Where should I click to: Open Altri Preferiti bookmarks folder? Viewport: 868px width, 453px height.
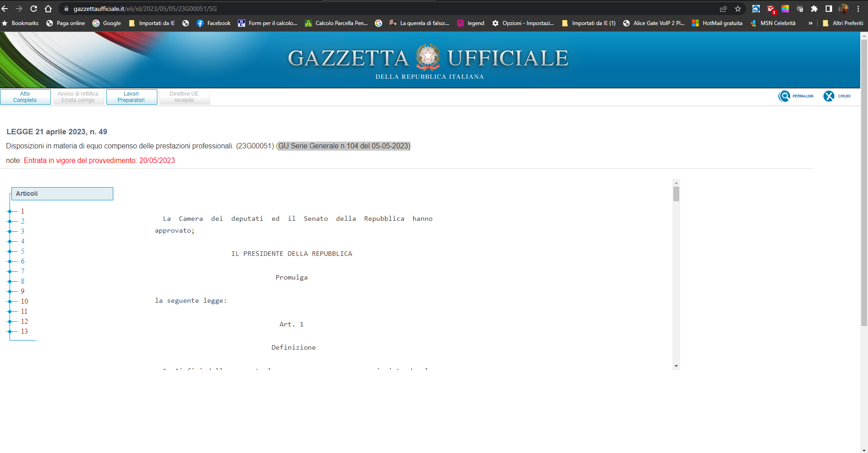pos(843,23)
